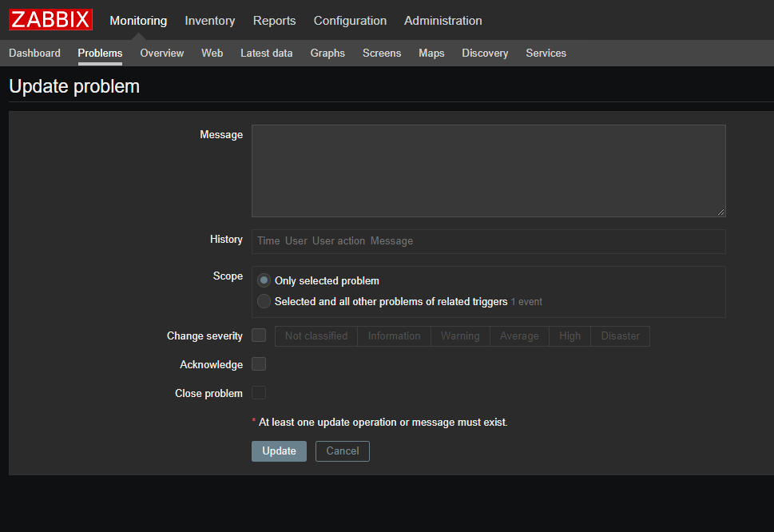Select all other problems of related triggers
The height and width of the screenshot is (532, 774).
tap(264, 302)
